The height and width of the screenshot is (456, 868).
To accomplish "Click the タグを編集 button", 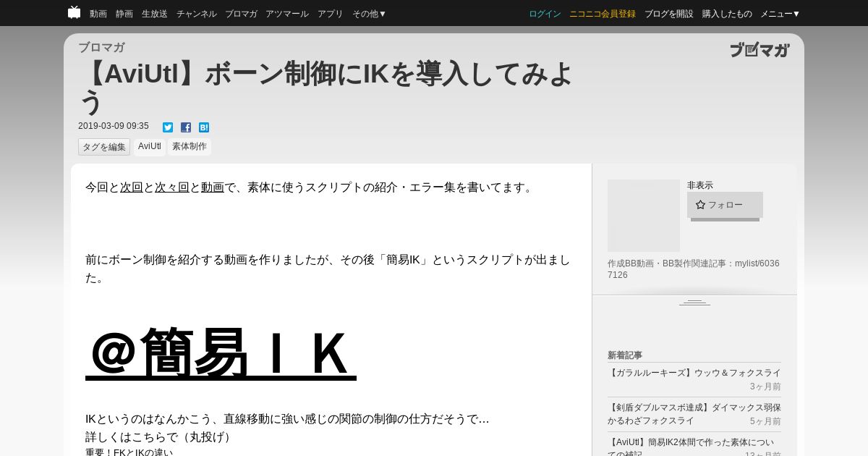I will point(104,147).
